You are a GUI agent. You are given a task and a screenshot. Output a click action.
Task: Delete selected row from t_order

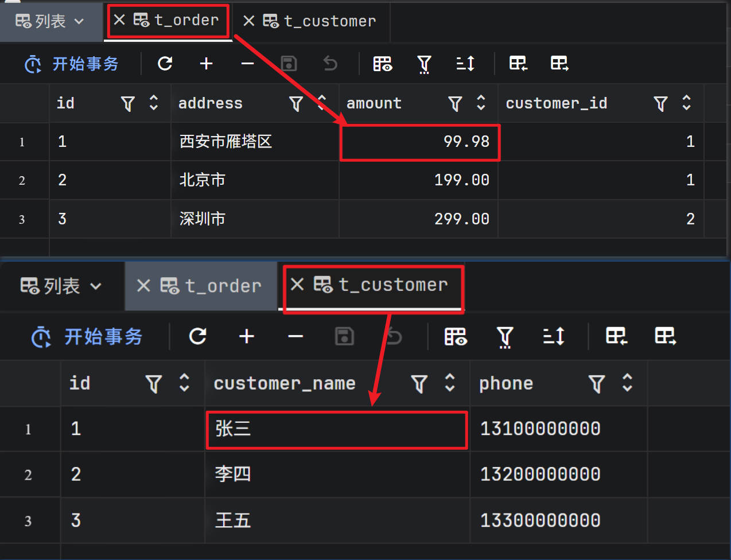pyautogui.click(x=247, y=64)
